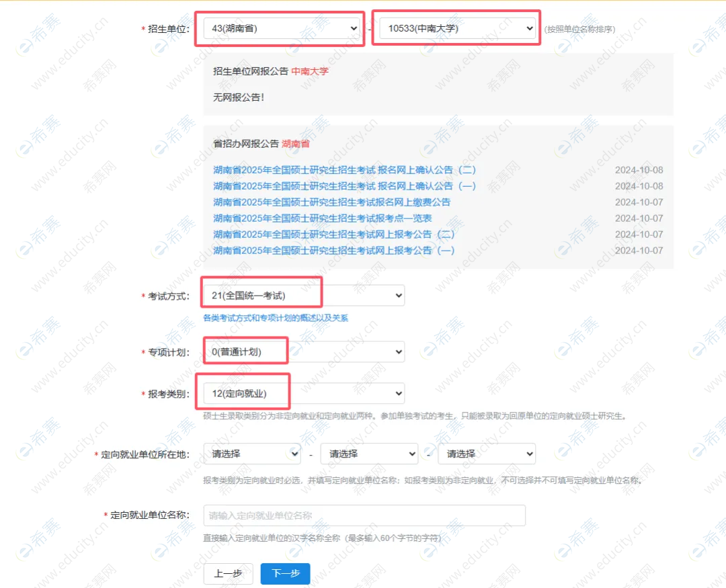Open 网上报考公告（二） link
726x588 pixels.
(x=334, y=235)
